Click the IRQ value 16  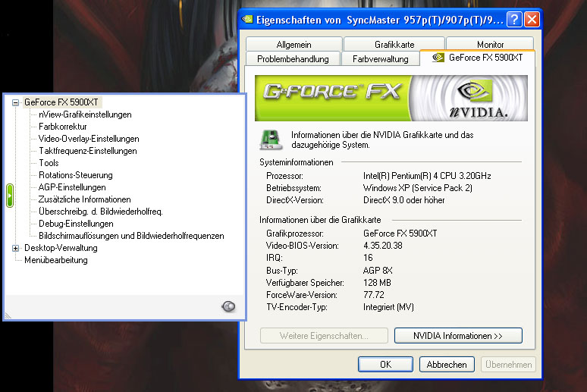click(368, 258)
